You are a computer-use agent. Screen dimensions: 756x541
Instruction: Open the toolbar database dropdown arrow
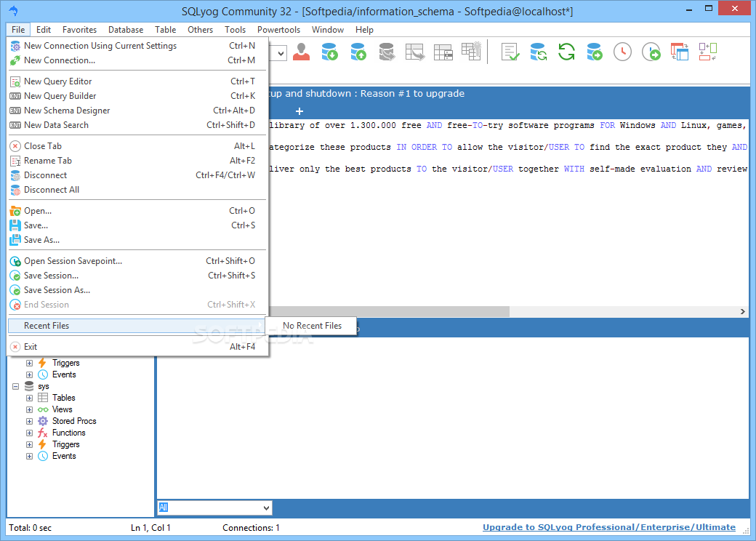(281, 53)
